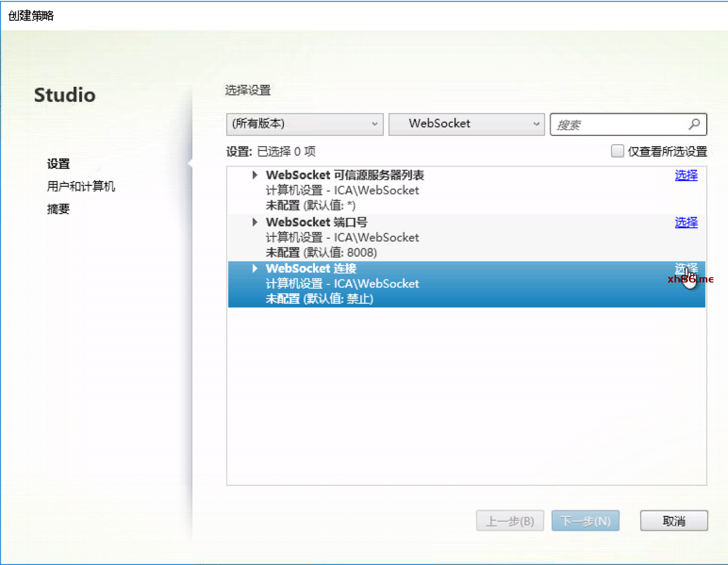Expand the WebSocket 连接 disclosure triangle
728x565 pixels.
click(255, 268)
